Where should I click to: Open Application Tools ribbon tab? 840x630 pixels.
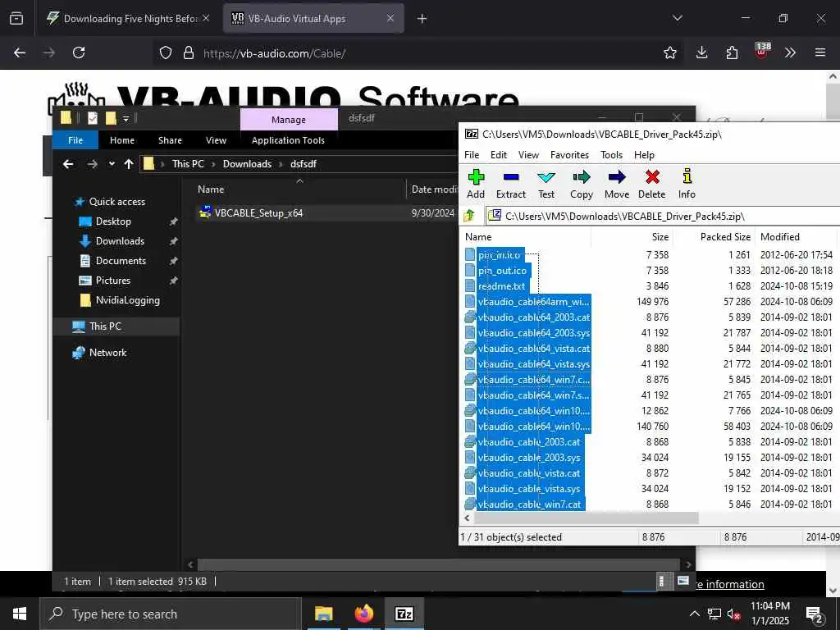pos(288,140)
